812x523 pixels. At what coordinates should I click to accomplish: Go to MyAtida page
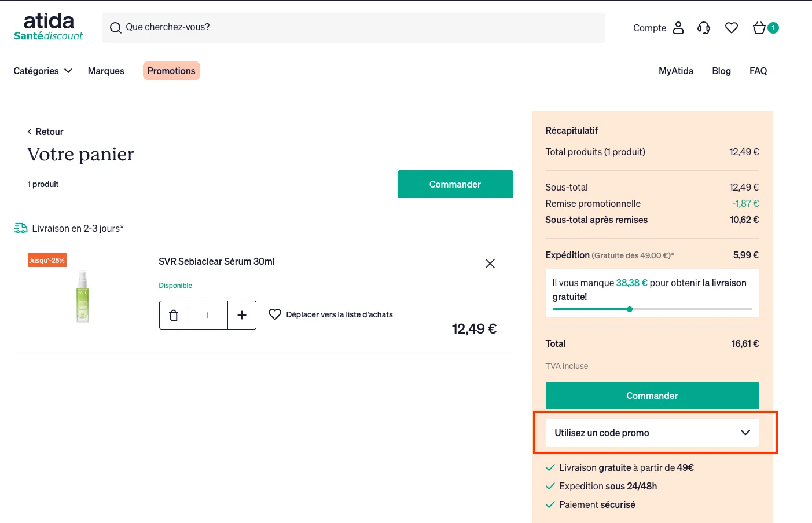coord(676,71)
